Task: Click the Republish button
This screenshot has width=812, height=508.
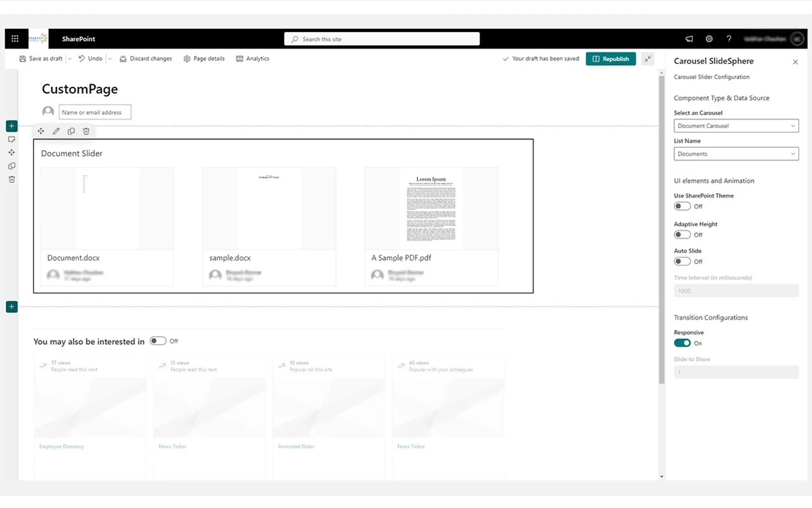Action: tap(611, 59)
